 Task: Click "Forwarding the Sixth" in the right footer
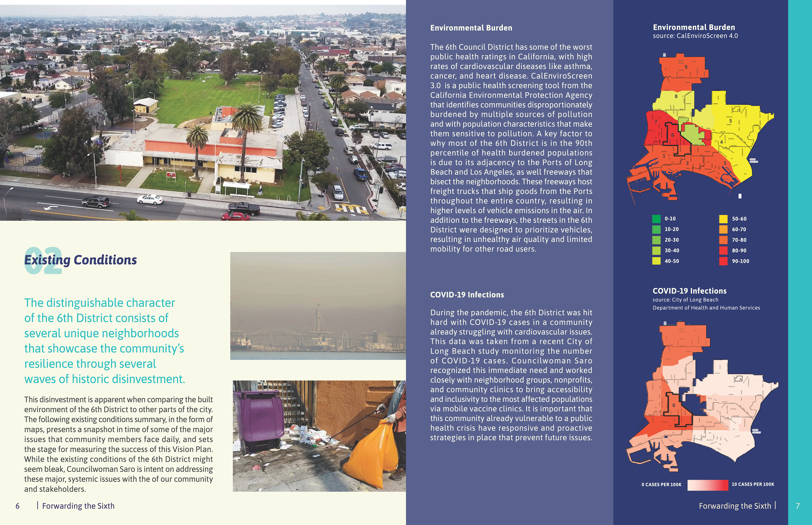coord(735,506)
